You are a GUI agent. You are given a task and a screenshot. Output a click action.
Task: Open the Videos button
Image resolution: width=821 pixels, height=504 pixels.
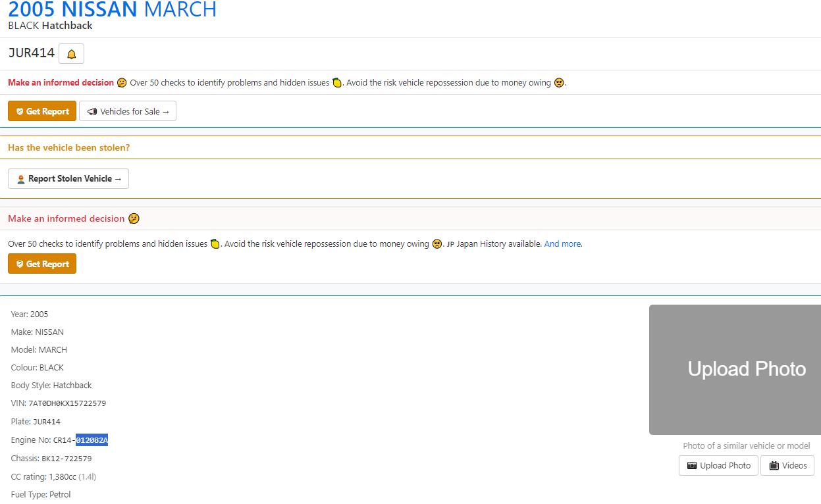coord(787,465)
